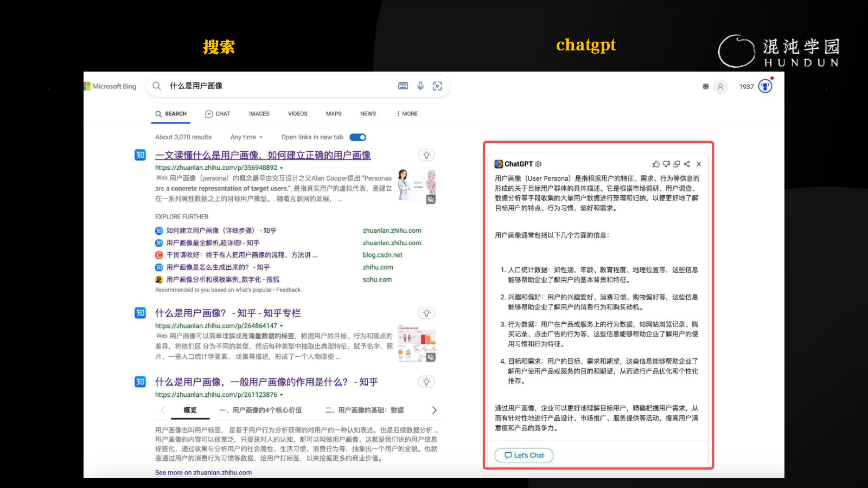Show previous section tabs with left chevron

tap(162, 410)
